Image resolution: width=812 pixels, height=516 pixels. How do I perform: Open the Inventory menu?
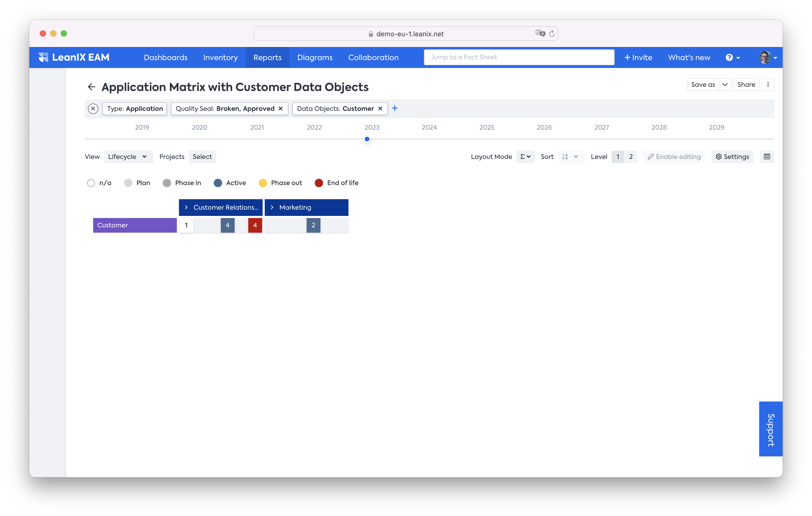[x=220, y=58]
